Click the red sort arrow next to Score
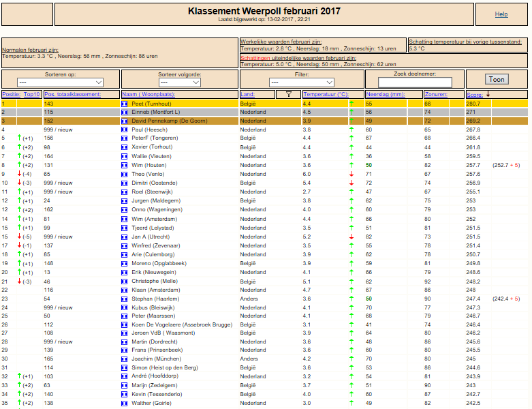Screen dimensions: 532x409 (x=488, y=94)
